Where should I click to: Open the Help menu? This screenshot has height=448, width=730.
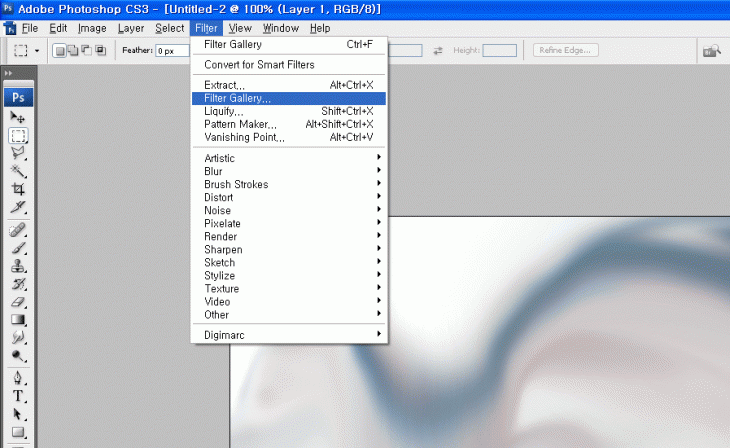coord(320,28)
